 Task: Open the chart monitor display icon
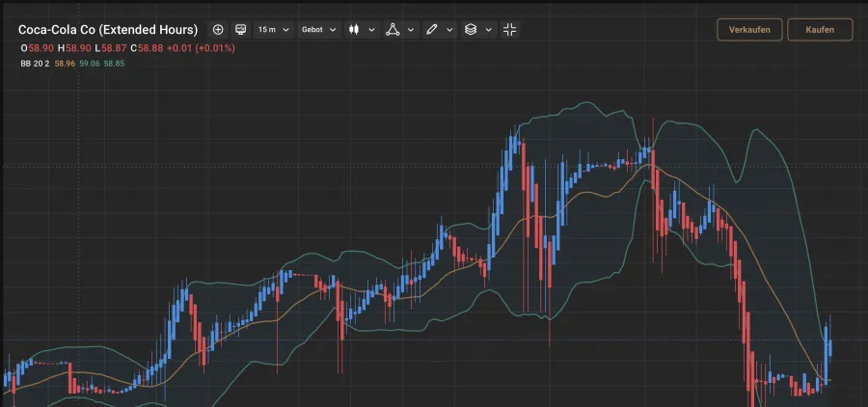point(240,30)
